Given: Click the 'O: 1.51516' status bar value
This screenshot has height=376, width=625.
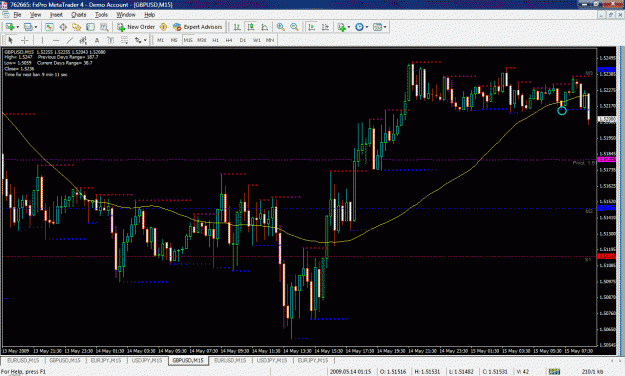Looking at the screenshot, I should [393, 371].
